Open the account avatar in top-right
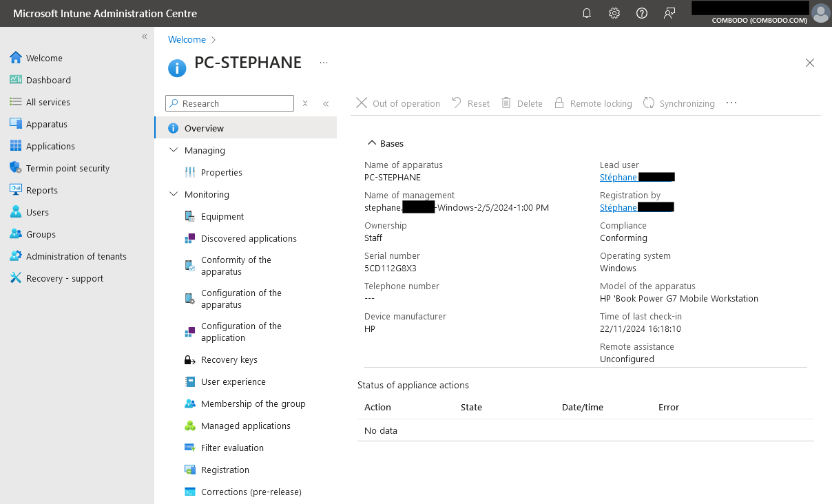This screenshot has width=832, height=504. (x=820, y=13)
